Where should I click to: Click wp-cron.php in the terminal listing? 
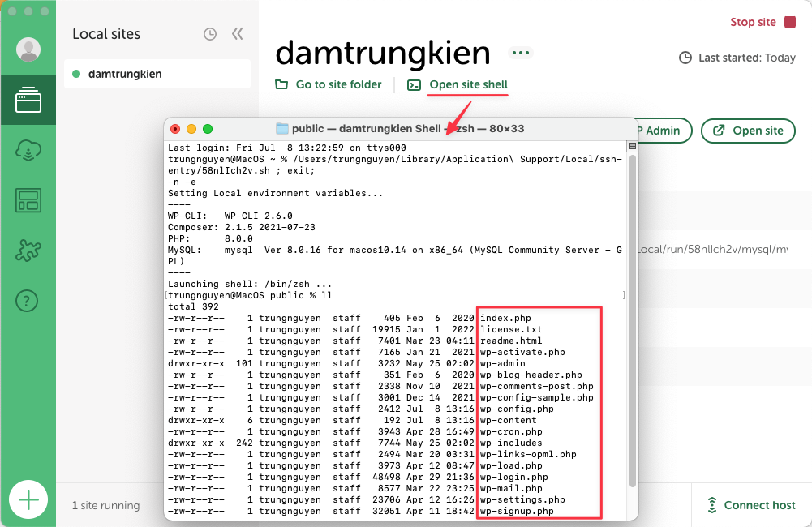[511, 432]
